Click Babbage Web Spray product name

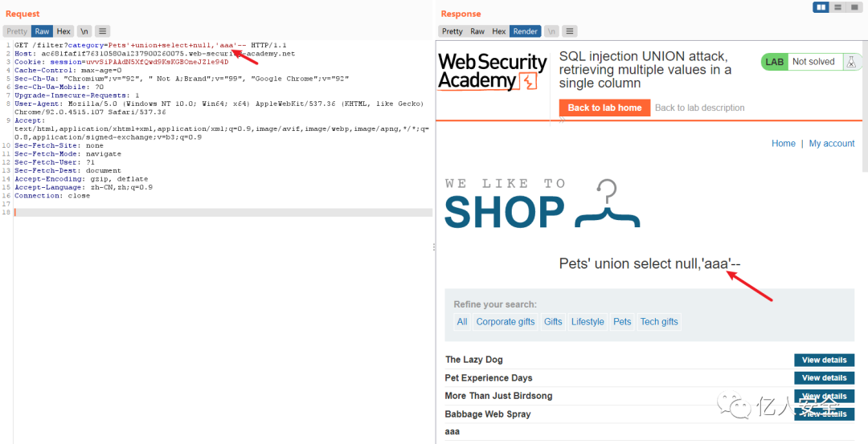coord(488,414)
